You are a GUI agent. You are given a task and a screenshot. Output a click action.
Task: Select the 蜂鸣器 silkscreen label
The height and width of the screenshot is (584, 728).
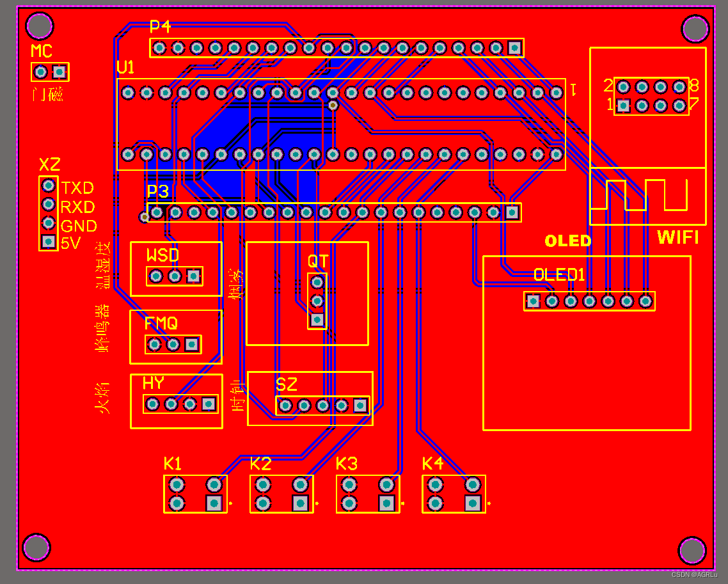tap(102, 328)
